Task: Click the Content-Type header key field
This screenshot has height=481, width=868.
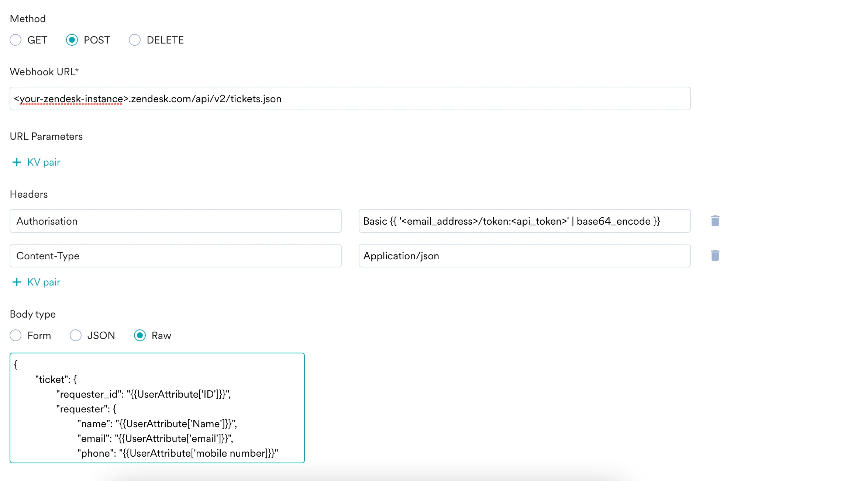Action: click(x=176, y=256)
